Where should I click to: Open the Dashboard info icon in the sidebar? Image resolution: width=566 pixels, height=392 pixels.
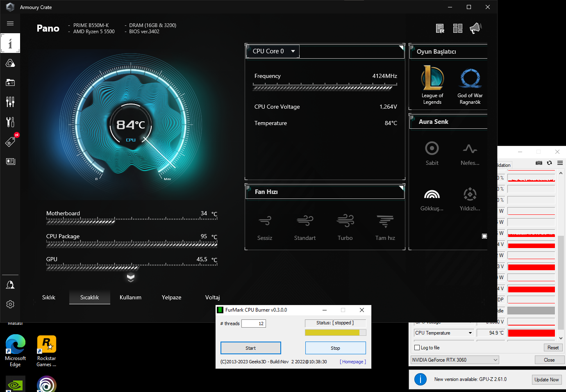pos(10,43)
